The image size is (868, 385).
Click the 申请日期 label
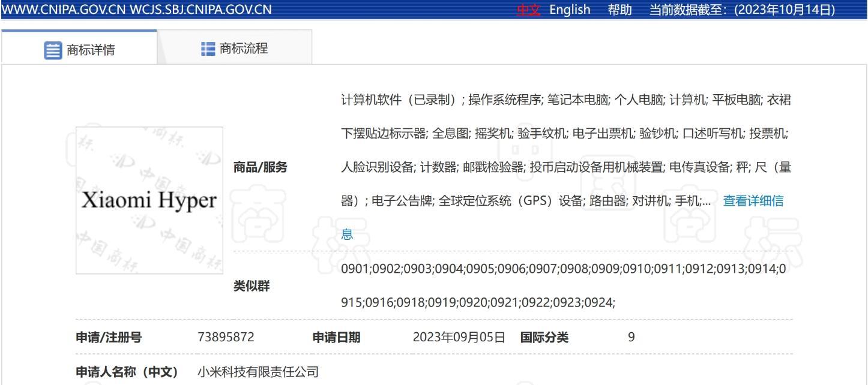coord(337,338)
